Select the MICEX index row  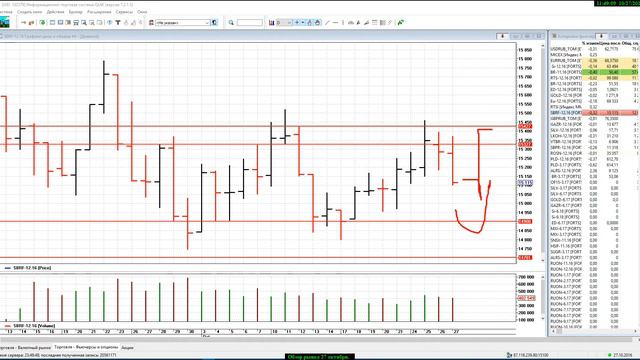(594, 55)
